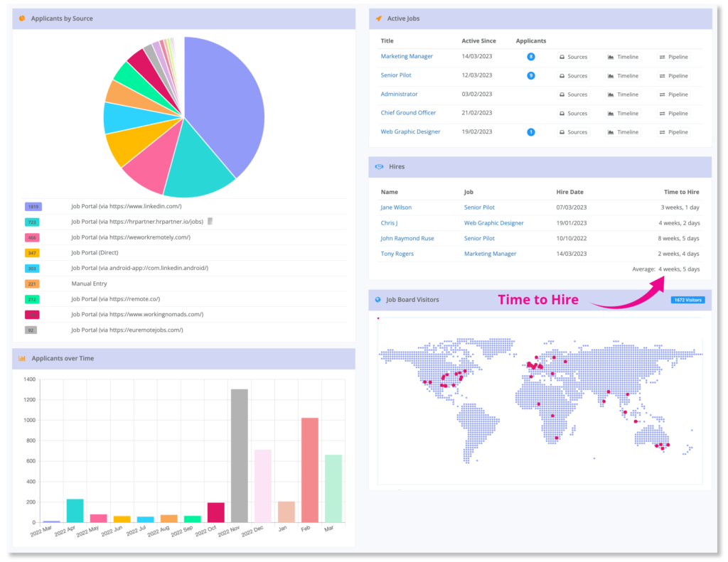Click the 1672 Visitors badge

point(687,301)
